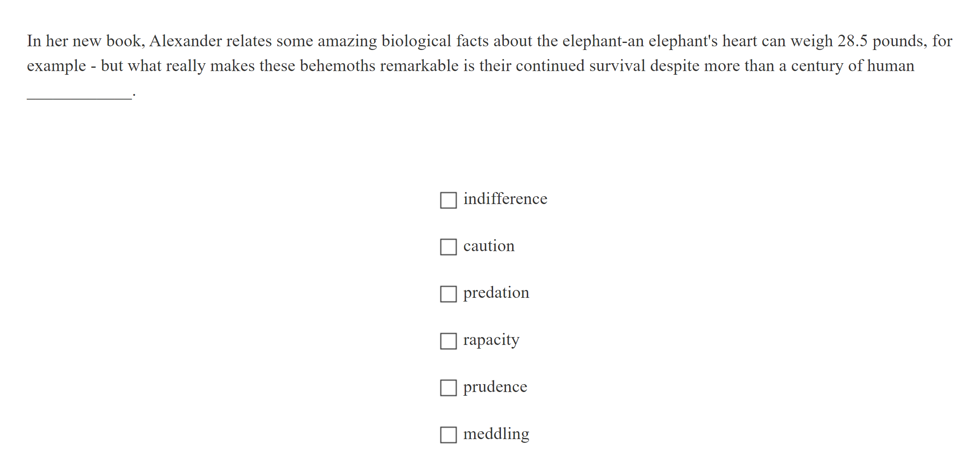Select the "indifference" answer label

coord(505,199)
